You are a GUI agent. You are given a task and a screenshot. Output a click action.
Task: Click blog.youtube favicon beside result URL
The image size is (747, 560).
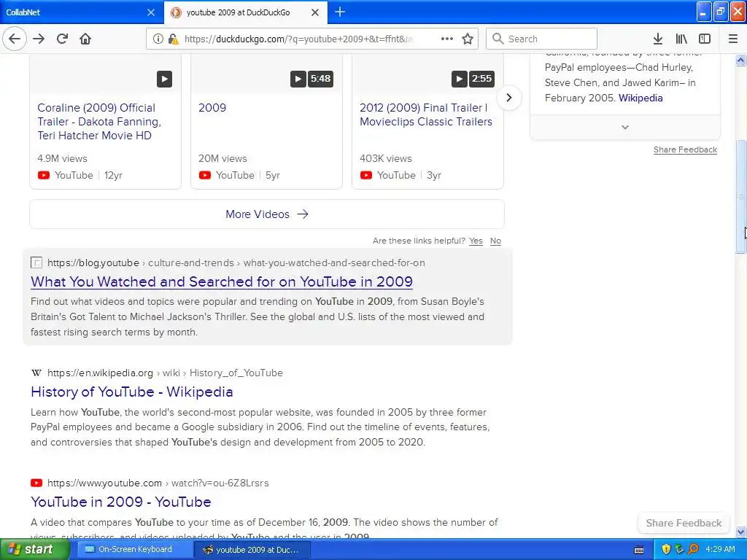pos(36,262)
